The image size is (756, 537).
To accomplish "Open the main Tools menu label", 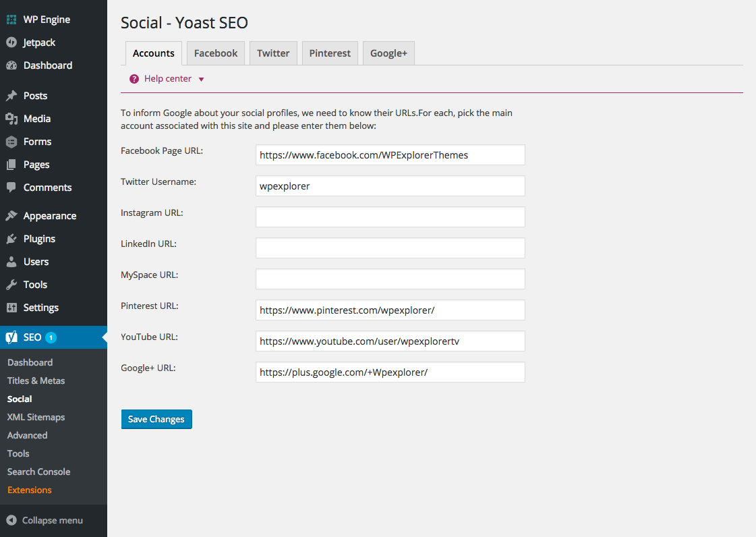I will [x=35, y=285].
